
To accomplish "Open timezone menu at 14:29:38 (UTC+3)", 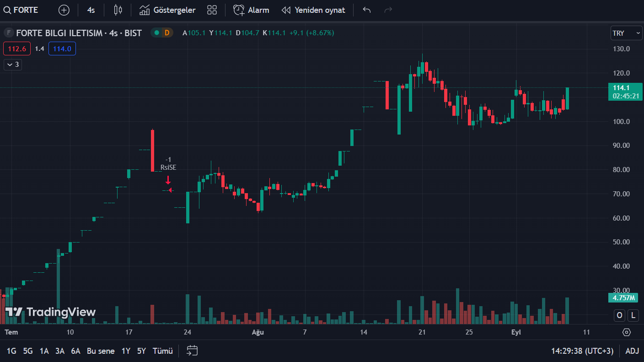I will (582, 351).
